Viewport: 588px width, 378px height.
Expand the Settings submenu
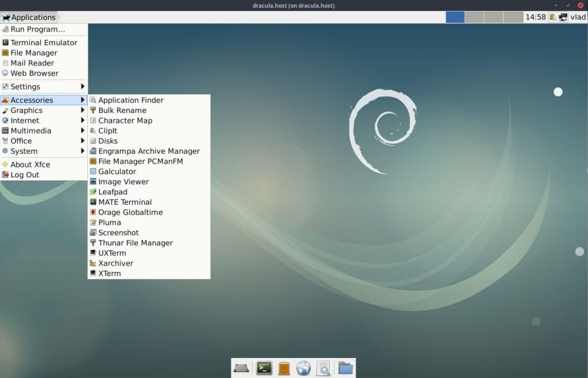coord(44,87)
